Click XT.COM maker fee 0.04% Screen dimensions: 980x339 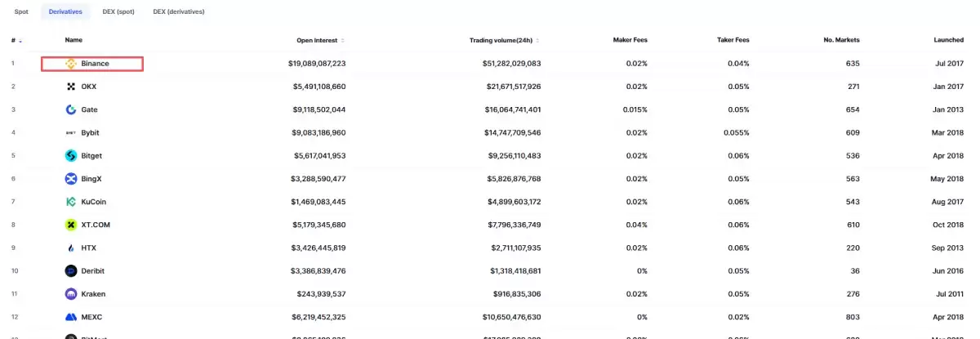pyautogui.click(x=637, y=225)
